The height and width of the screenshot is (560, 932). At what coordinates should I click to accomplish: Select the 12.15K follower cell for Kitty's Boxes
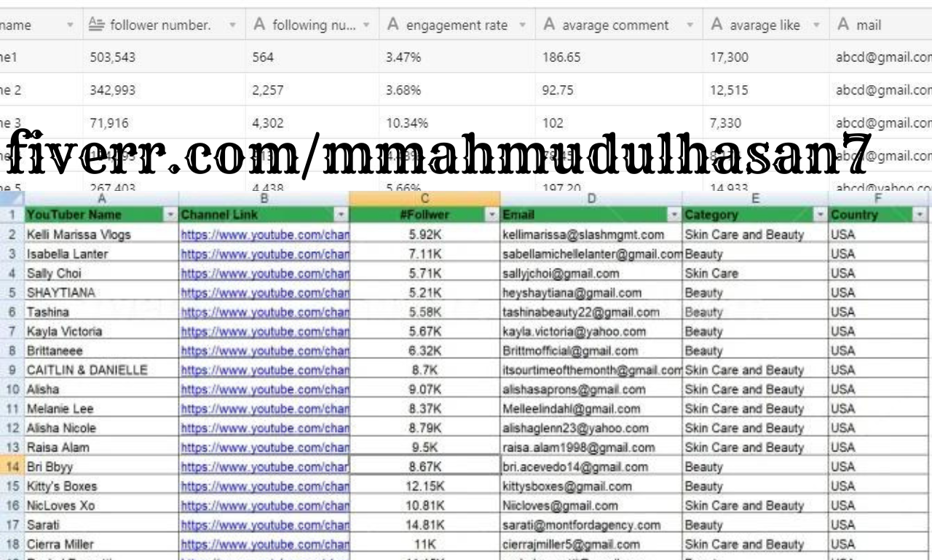click(x=424, y=486)
